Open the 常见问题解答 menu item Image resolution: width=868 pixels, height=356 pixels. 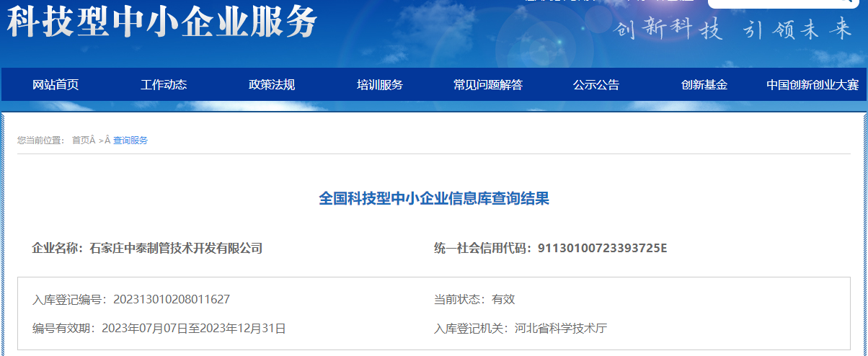[488, 85]
